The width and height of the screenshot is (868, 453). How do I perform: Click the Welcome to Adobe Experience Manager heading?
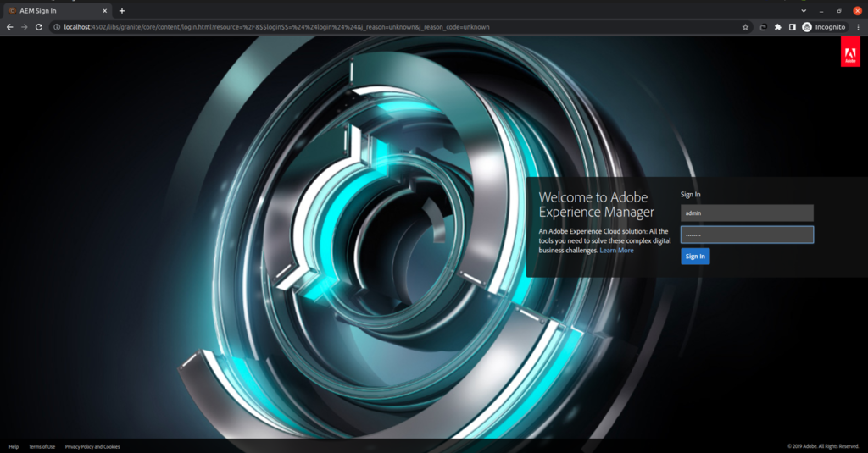(x=596, y=205)
